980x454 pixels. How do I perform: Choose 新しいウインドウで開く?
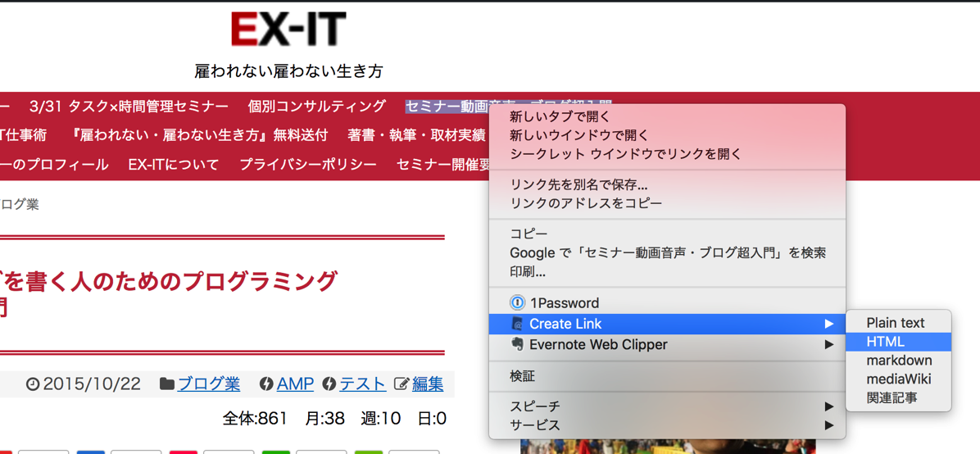(667, 135)
